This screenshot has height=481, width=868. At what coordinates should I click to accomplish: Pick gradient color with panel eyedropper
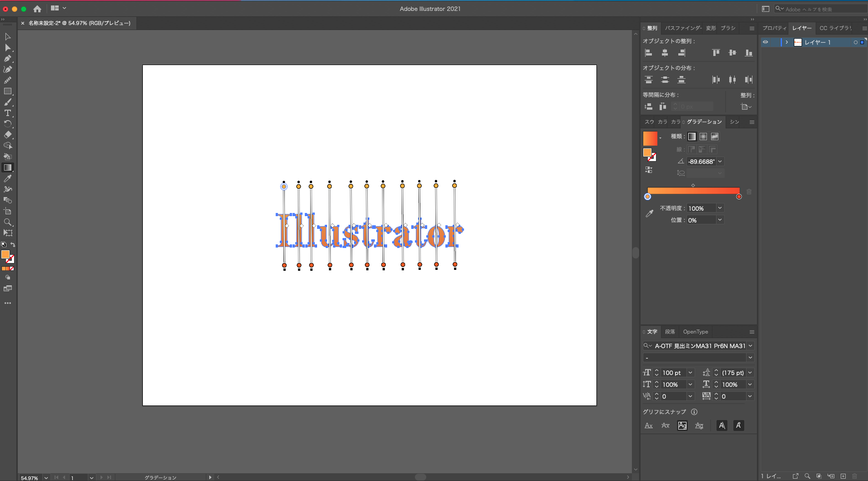[650, 213]
